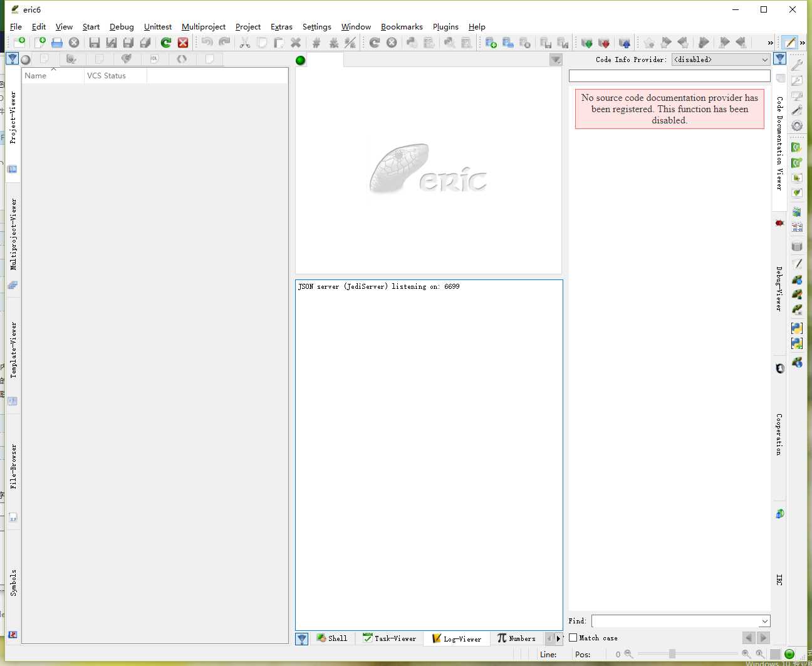The height and width of the screenshot is (666, 812).
Task: Toggle the right sidebar filter funnel button
Action: click(780, 59)
